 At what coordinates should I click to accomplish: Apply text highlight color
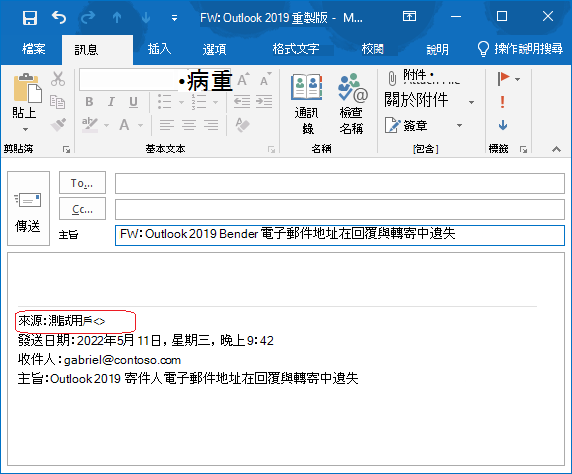coord(90,125)
